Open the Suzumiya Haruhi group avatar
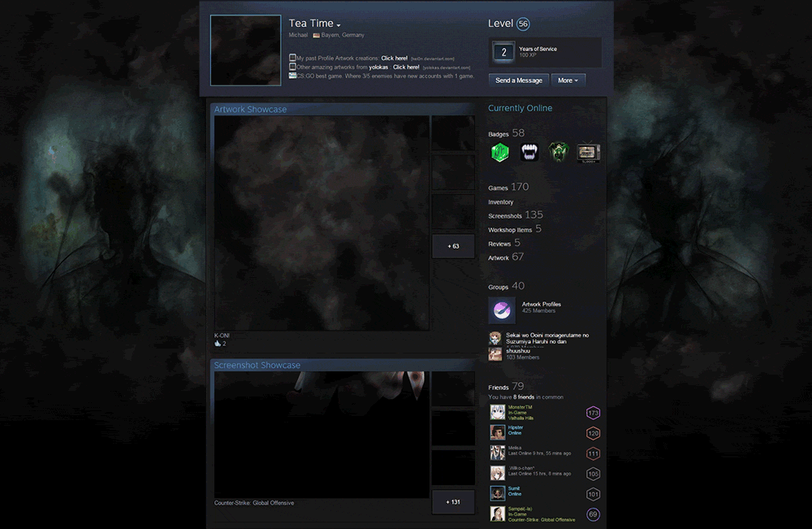 coord(495,338)
